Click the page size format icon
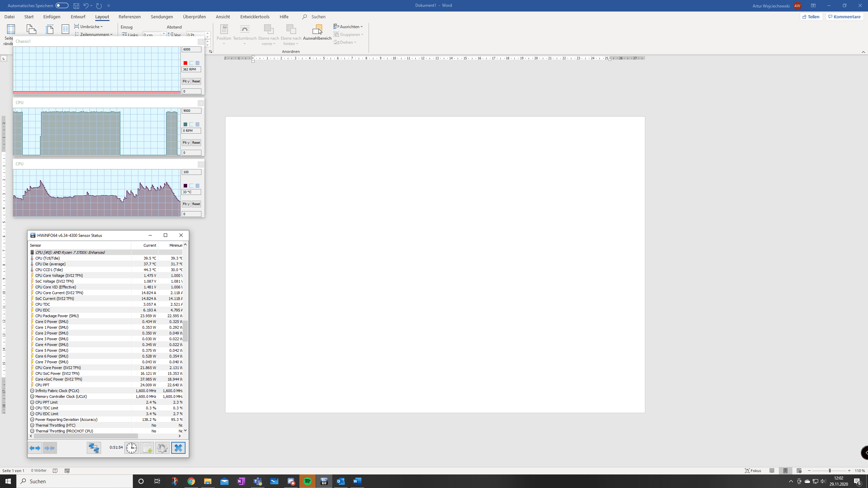The width and height of the screenshot is (868, 488). (50, 29)
